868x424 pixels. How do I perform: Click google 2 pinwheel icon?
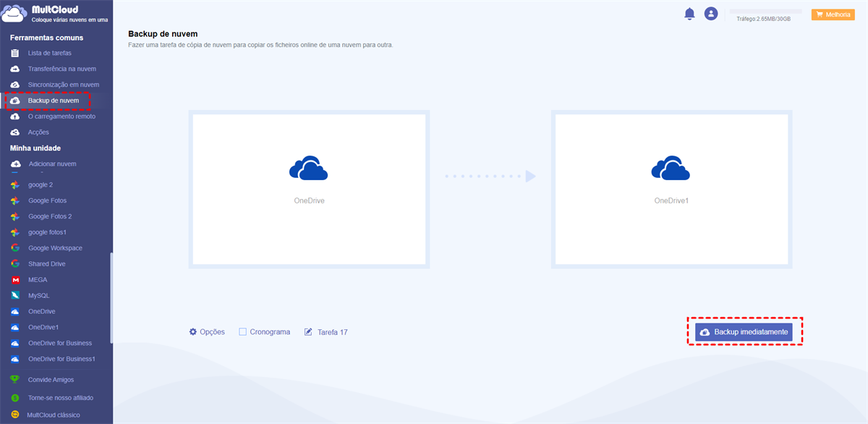(14, 185)
